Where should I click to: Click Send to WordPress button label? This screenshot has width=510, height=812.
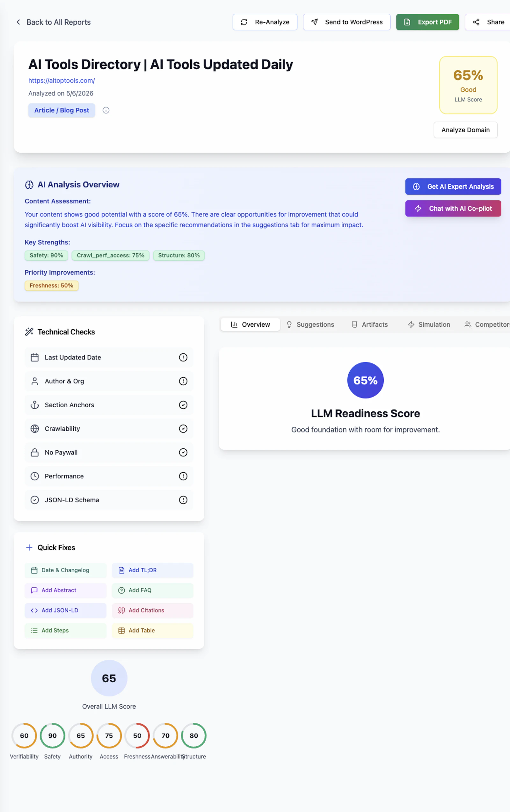coord(354,22)
